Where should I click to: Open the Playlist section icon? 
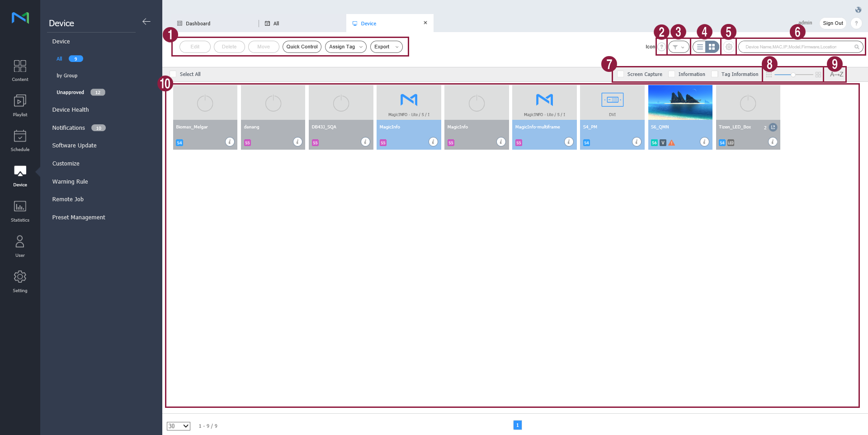20,105
